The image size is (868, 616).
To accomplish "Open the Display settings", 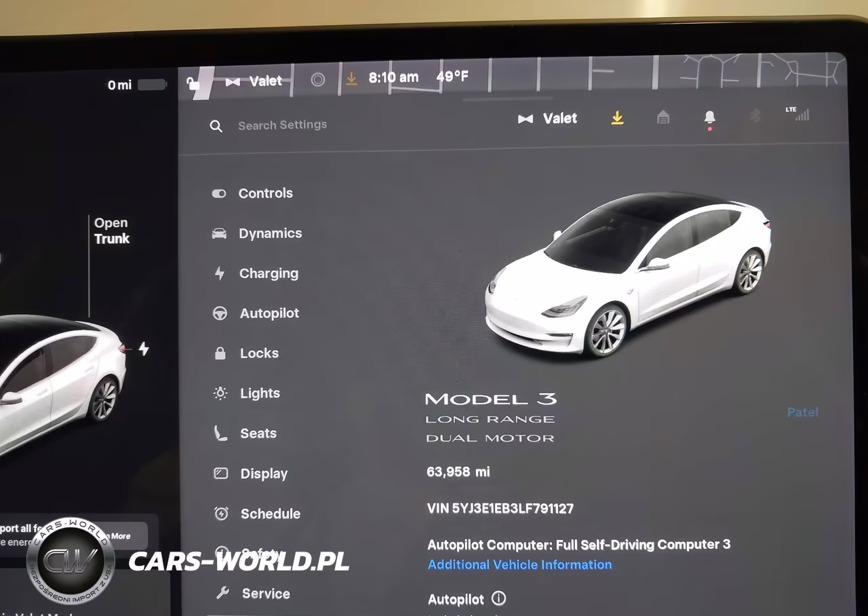I will (250, 474).
